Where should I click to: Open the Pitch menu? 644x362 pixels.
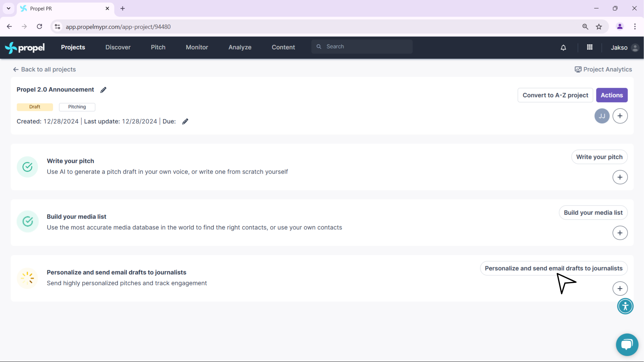(158, 47)
